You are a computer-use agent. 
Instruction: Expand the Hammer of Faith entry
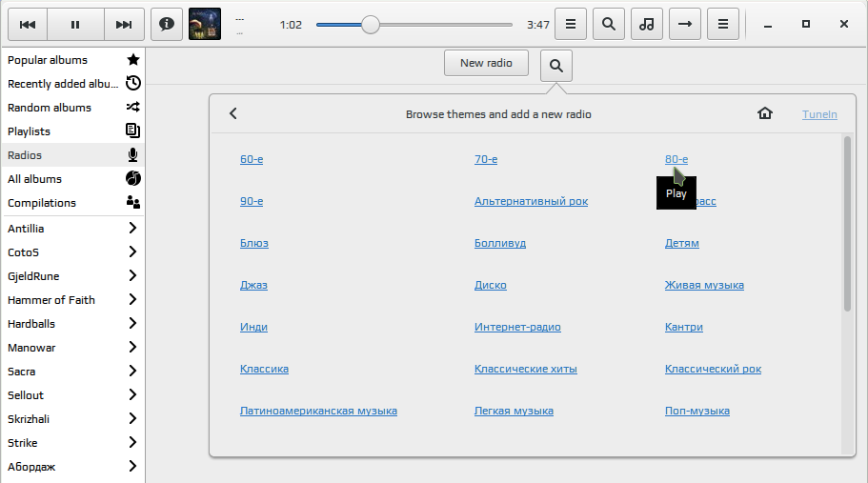tap(132, 300)
